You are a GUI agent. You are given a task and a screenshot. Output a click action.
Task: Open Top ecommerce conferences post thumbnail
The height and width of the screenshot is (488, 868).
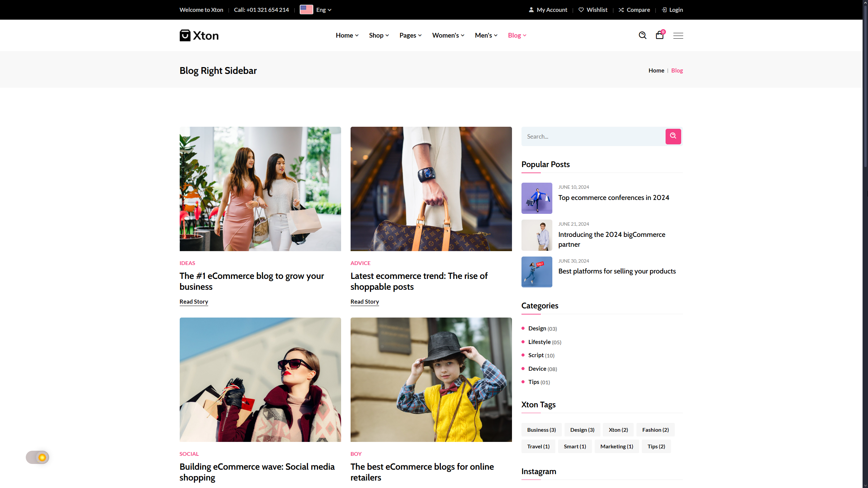point(537,198)
